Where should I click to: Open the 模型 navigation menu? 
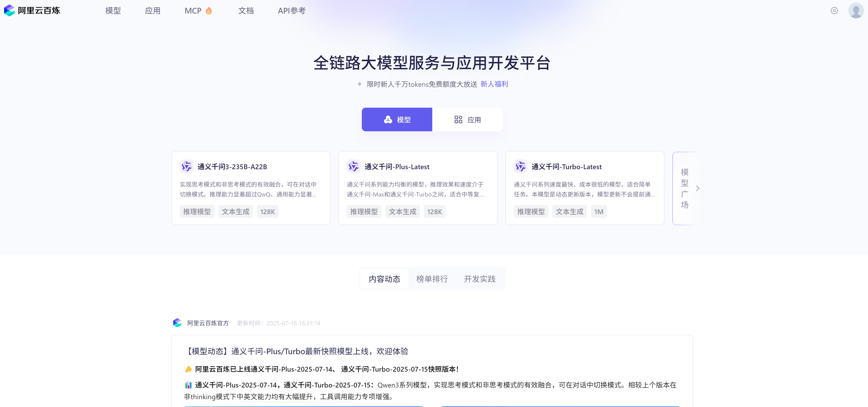pyautogui.click(x=113, y=11)
